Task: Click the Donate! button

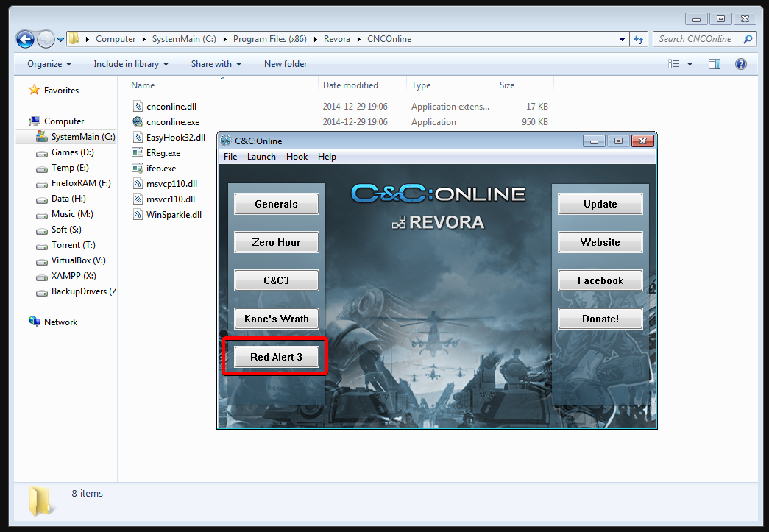Action: click(x=600, y=319)
